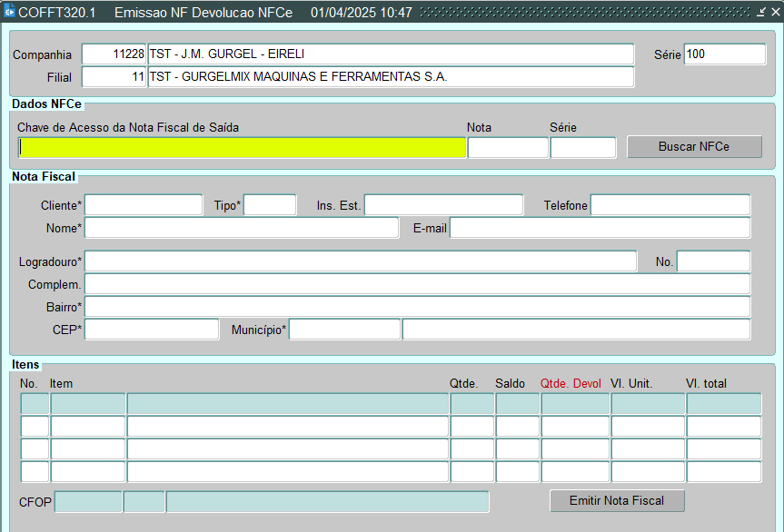Select first row Qtde. Devol cell
The width and height of the screenshot is (784, 532).
coord(575,404)
